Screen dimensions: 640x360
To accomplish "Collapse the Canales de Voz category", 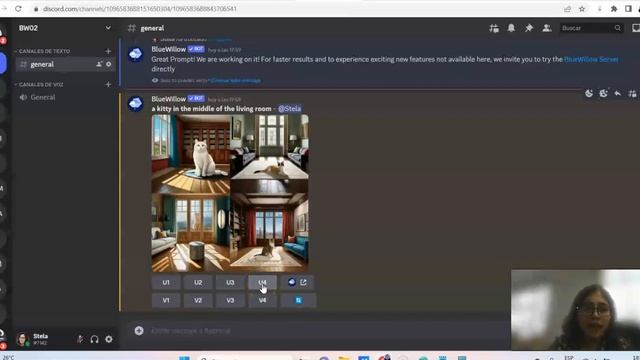I will point(39,84).
